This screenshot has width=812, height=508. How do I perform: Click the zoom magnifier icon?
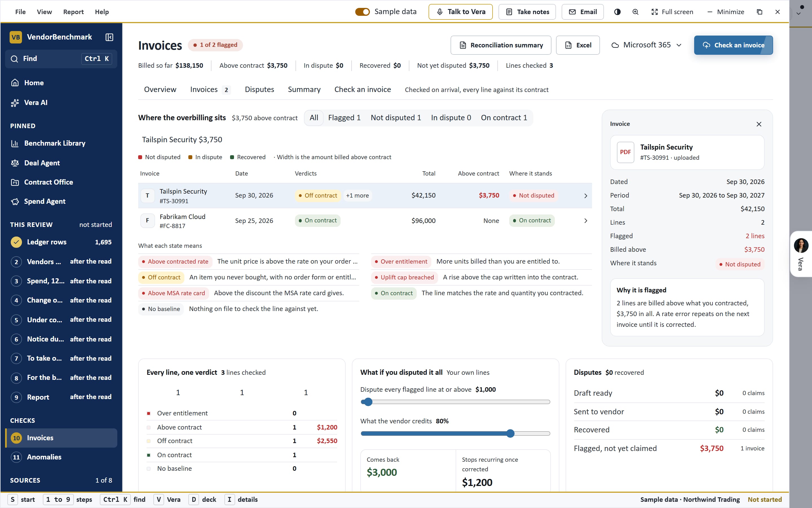[x=635, y=12]
